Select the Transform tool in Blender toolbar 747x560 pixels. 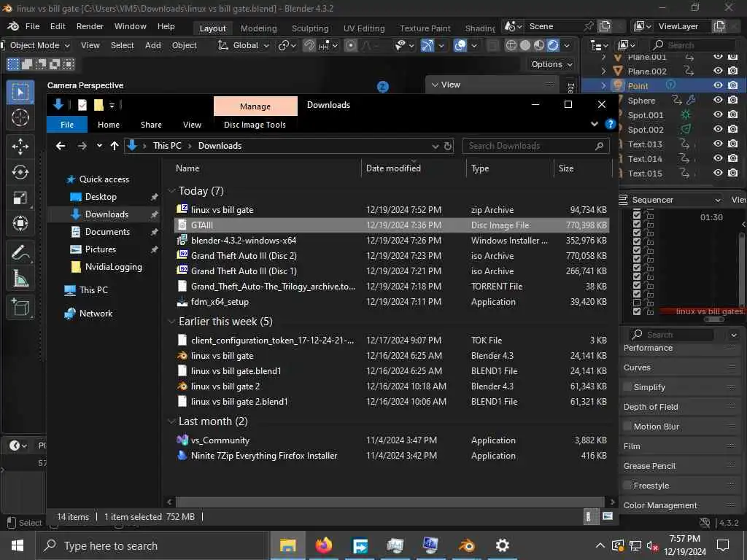point(20,223)
